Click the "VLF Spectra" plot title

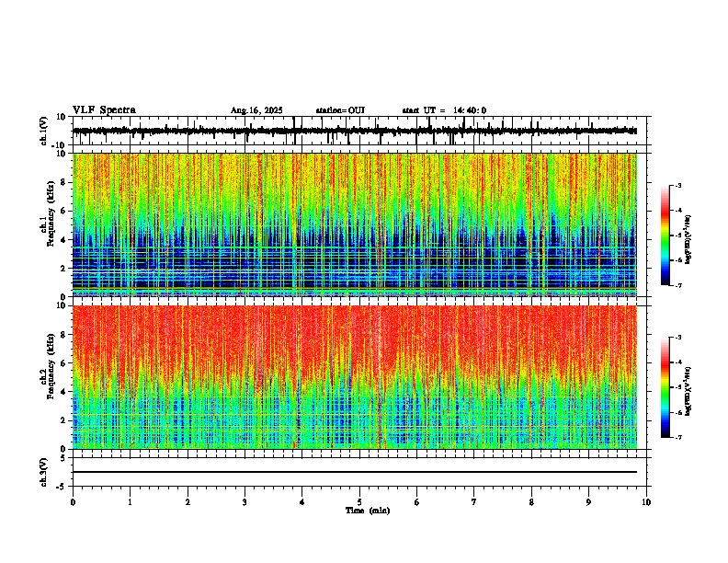(x=105, y=110)
